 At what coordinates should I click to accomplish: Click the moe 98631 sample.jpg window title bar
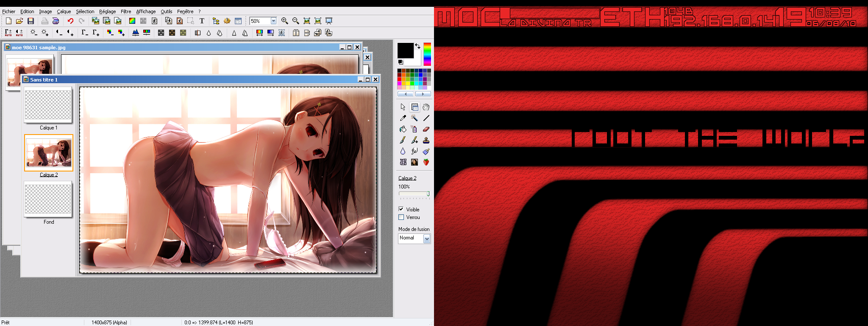click(182, 47)
